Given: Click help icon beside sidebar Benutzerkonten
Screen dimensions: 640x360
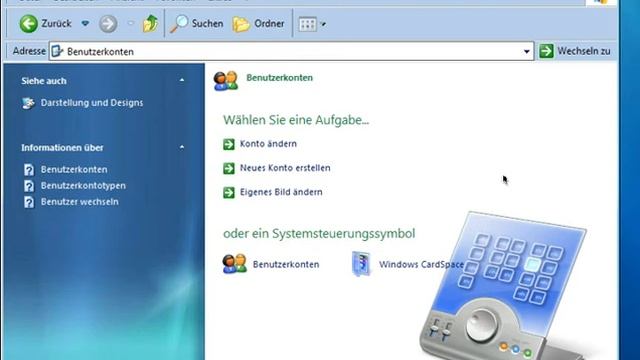Looking at the screenshot, I should (x=29, y=170).
